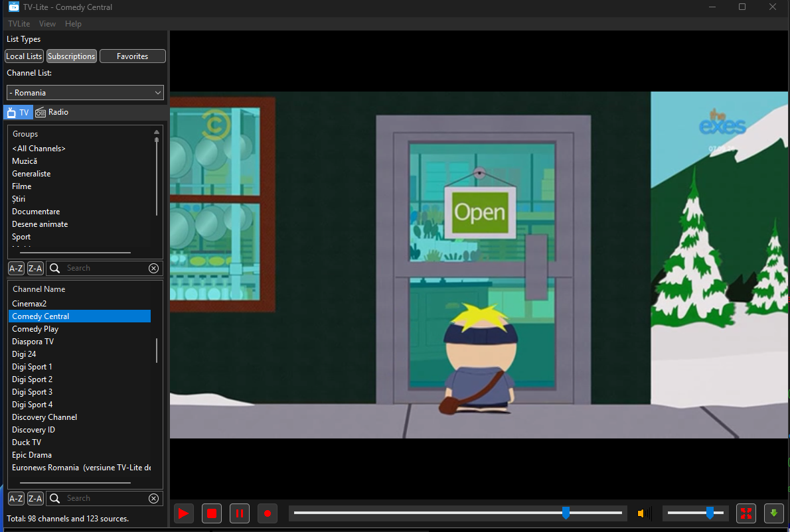Select the Muzică group
The image size is (790, 532).
25,161
